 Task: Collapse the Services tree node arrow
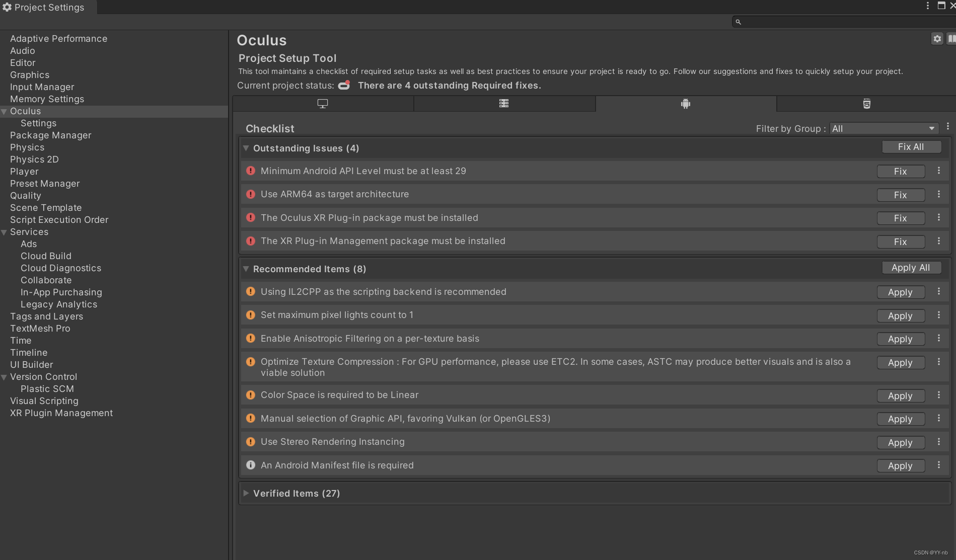[x=4, y=232]
